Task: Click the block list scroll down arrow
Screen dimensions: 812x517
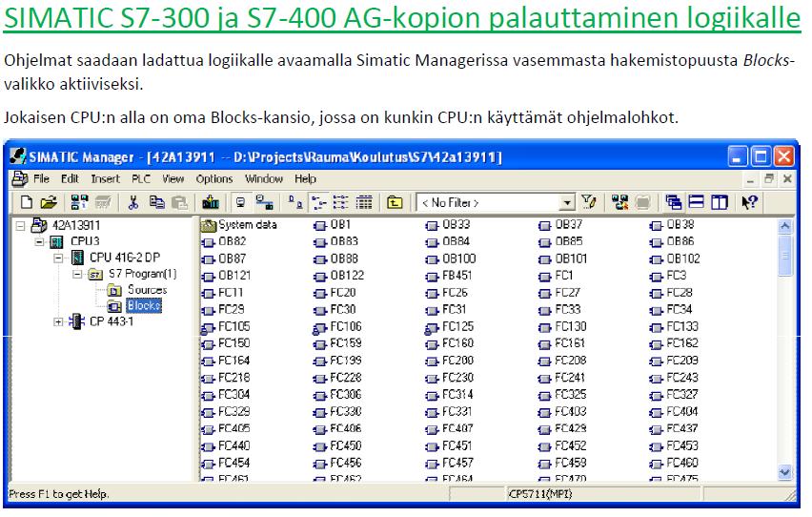Action: pos(785,472)
